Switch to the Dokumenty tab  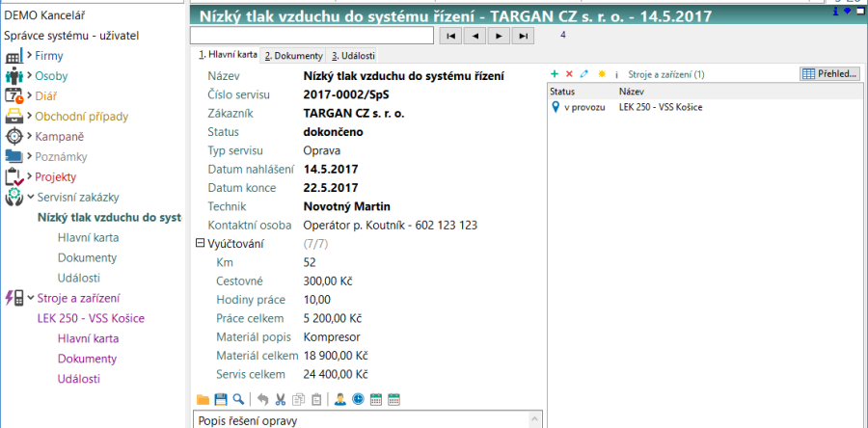tap(293, 56)
